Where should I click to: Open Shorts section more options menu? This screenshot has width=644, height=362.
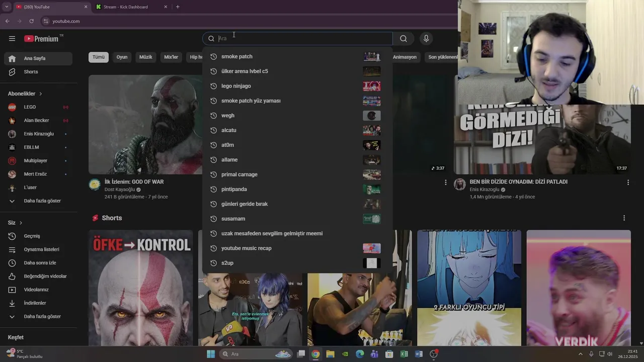(x=624, y=218)
